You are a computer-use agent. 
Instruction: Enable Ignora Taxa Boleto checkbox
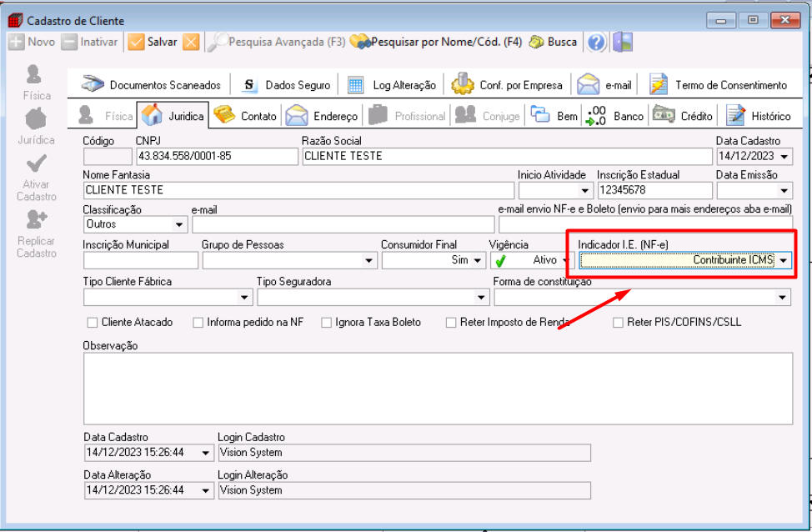tap(326, 323)
